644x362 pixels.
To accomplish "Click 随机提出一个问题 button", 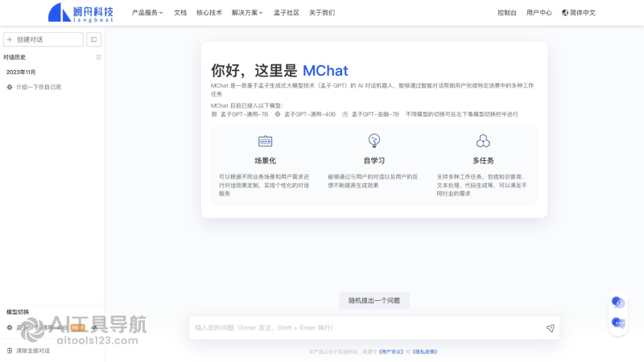I will pos(374,300).
